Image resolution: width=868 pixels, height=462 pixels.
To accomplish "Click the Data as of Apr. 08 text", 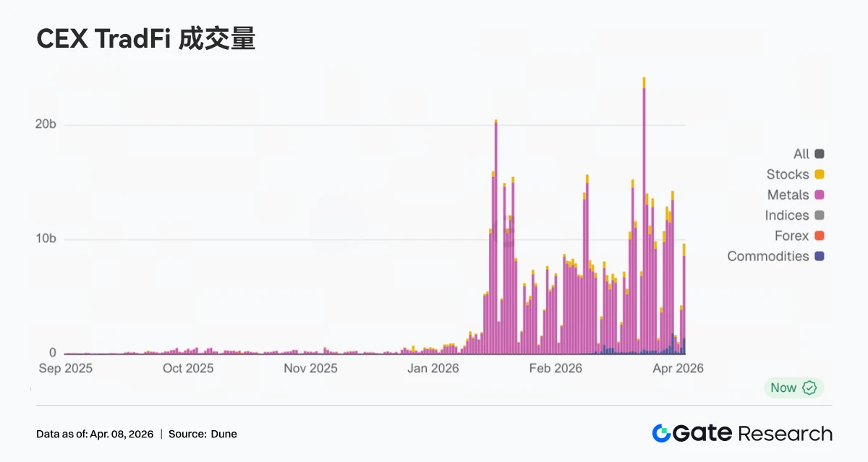I will (x=96, y=434).
